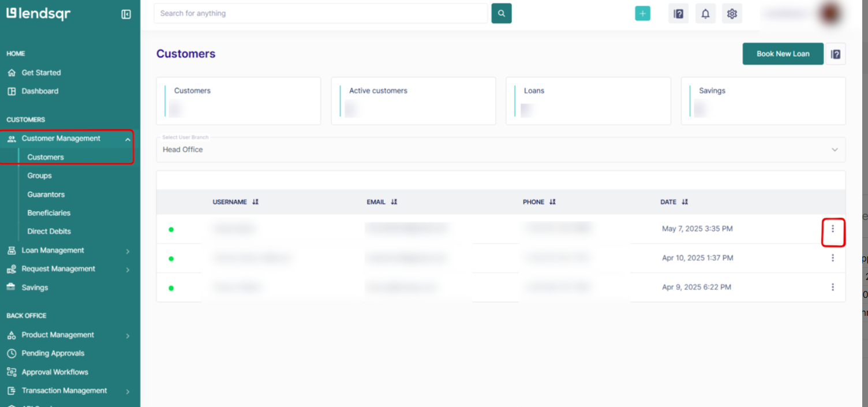Viewport: 868px width, 407px height.
Task: Collapse the sidebar using the panel icon
Action: (126, 14)
